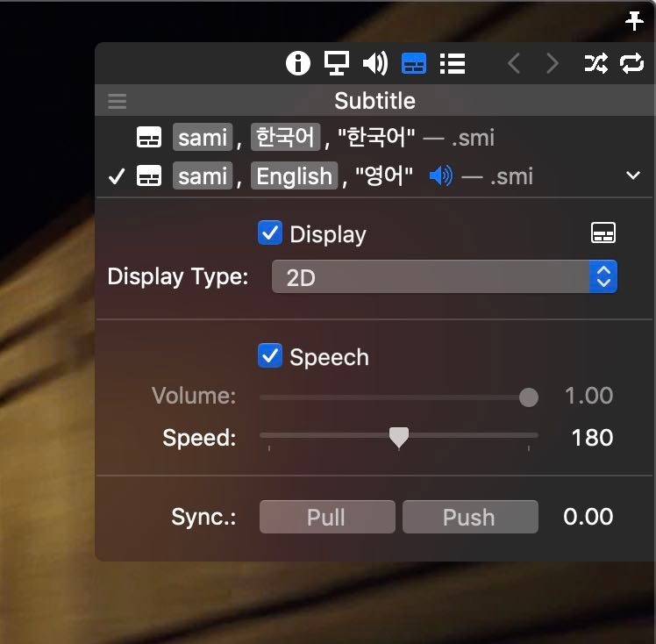Viewport: 656px width, 644px height.
Task: Go to next item with right chevron
Action: coord(553,63)
